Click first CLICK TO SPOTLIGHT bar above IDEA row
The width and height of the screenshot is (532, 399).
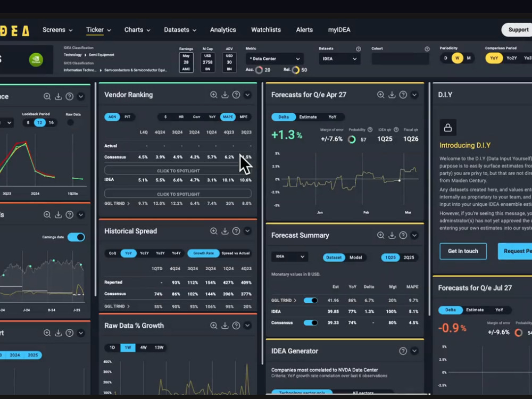coord(178,171)
